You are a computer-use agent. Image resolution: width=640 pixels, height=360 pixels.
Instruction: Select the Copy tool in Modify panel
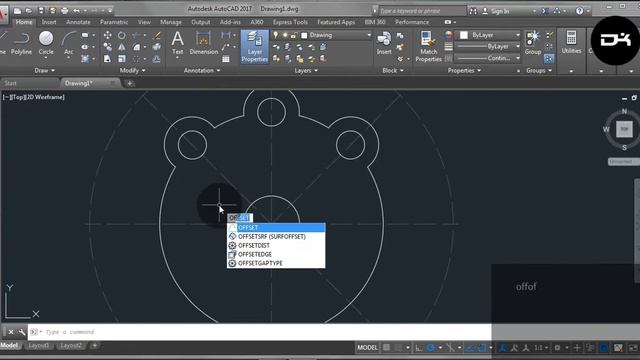point(107,47)
